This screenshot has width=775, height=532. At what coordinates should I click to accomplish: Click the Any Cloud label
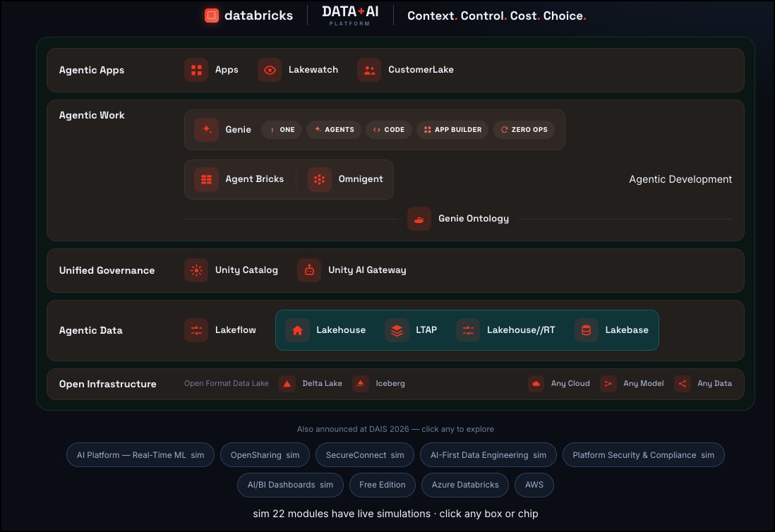click(x=570, y=383)
